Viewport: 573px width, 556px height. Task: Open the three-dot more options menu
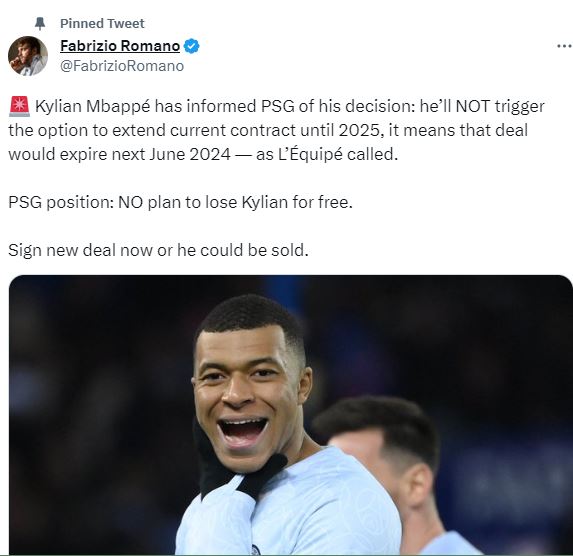point(564,46)
